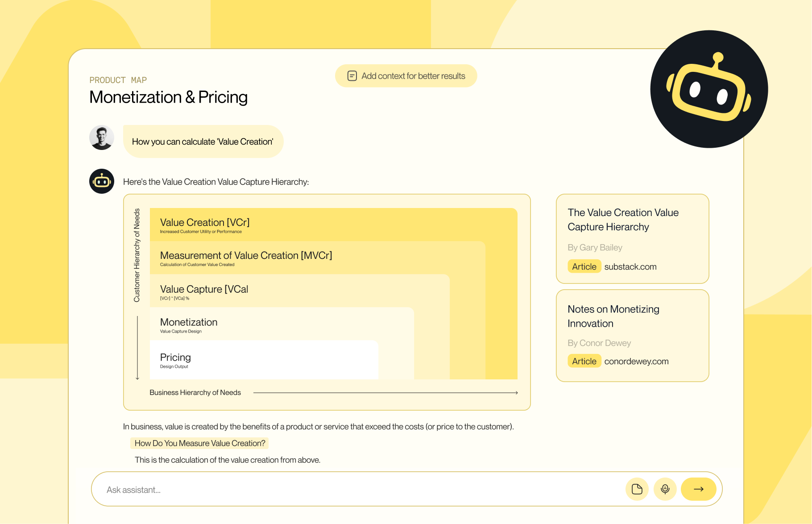Click 'Value Capture Design' subtitle text
Image resolution: width=812 pixels, height=524 pixels.
(181, 331)
